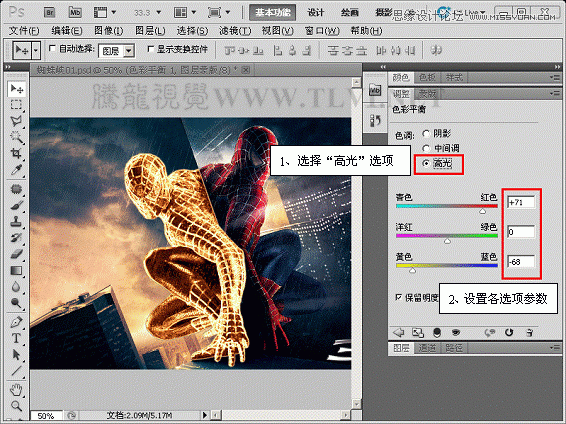Switch to the Channels (通道) tab
This screenshot has width=566, height=424.
pos(427,348)
